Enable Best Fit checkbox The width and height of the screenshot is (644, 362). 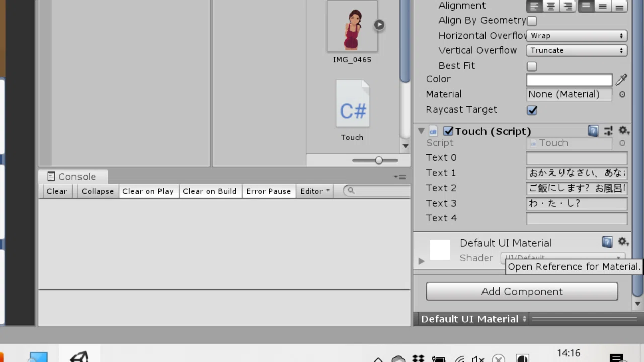point(532,66)
